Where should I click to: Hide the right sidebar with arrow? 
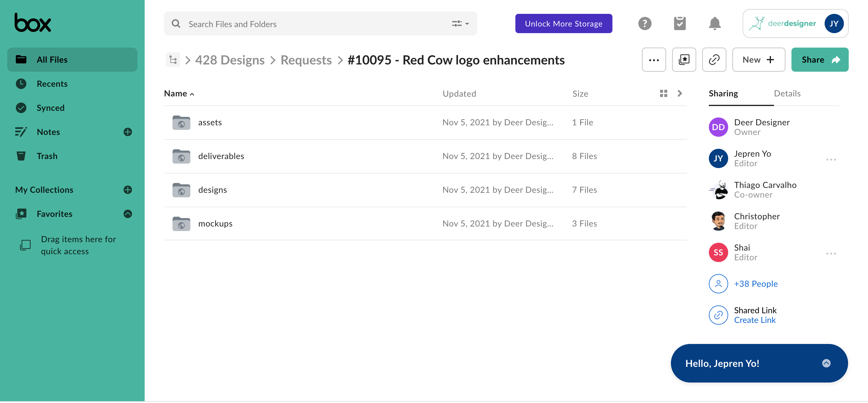(679, 94)
